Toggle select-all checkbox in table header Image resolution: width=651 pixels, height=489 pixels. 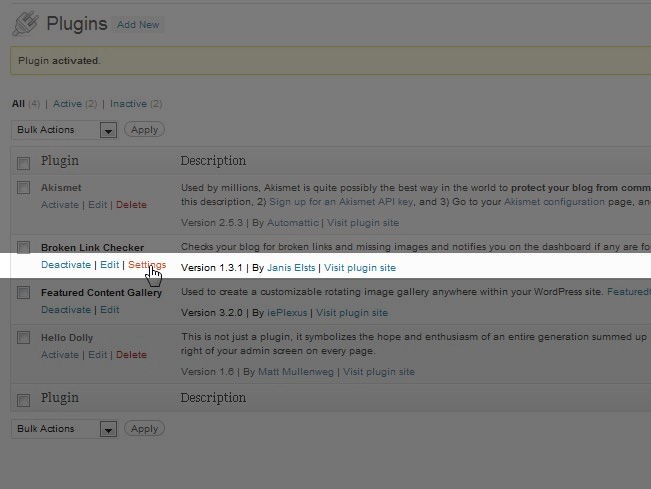[24, 163]
